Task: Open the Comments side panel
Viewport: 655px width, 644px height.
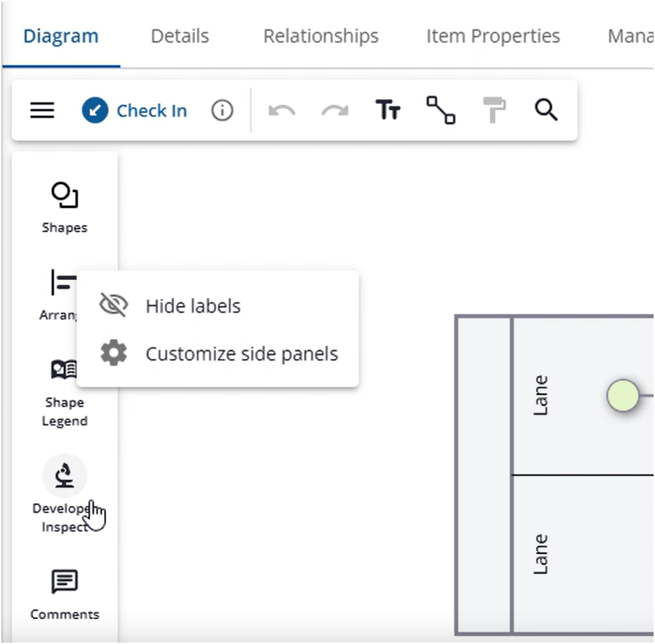Action: point(64,592)
